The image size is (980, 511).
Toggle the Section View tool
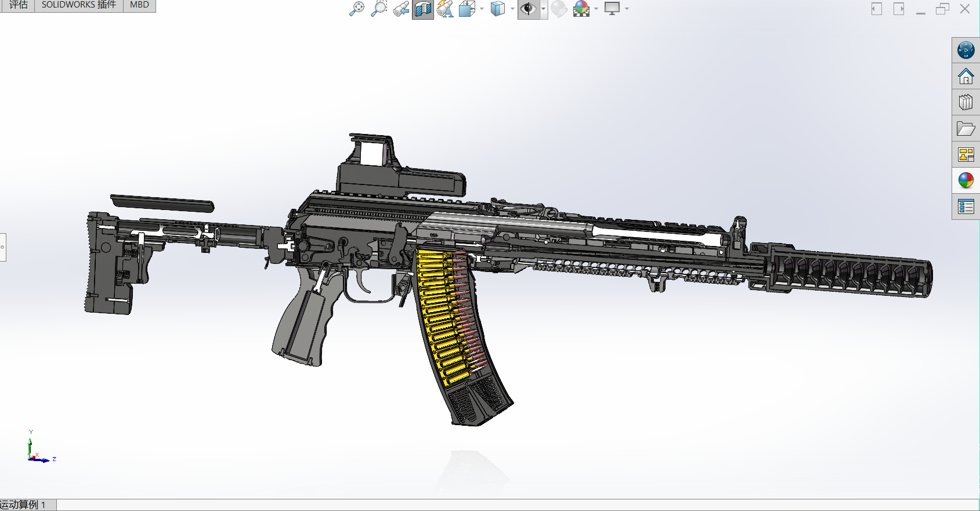[423, 9]
